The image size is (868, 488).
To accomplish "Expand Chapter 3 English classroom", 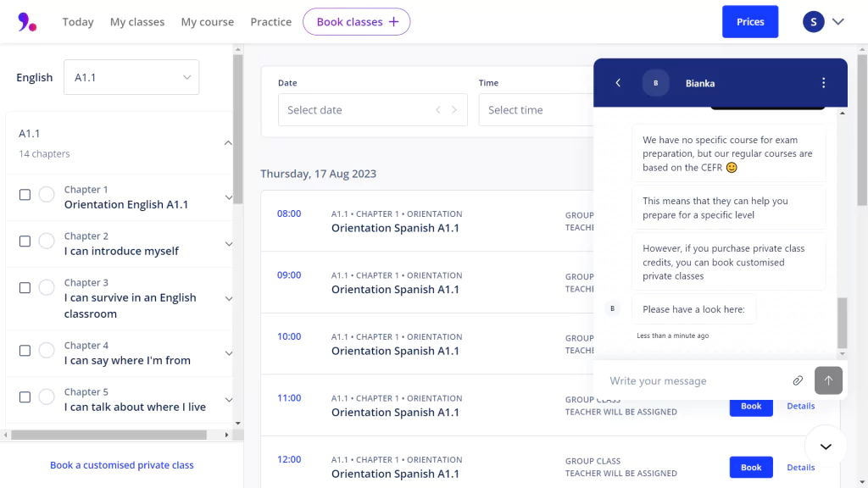I will click(229, 299).
